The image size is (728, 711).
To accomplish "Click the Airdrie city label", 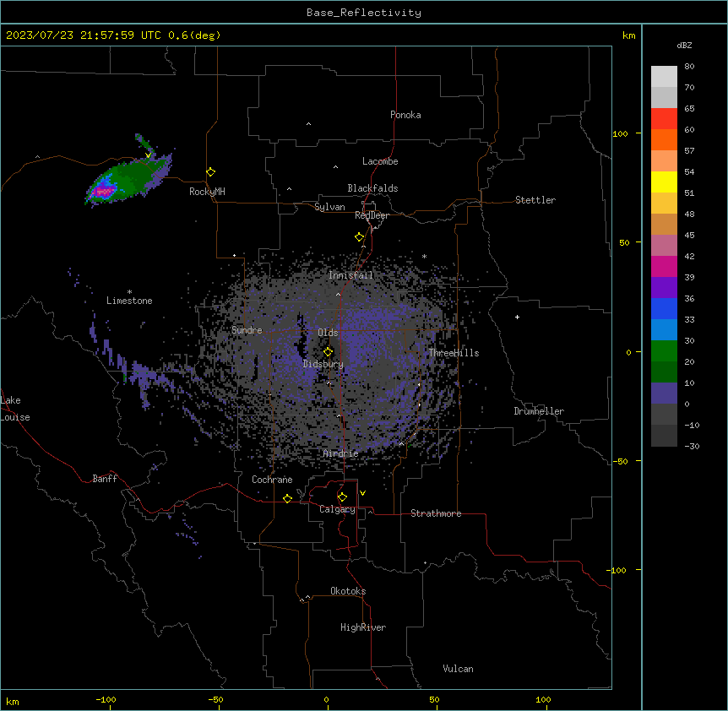I will click(341, 453).
